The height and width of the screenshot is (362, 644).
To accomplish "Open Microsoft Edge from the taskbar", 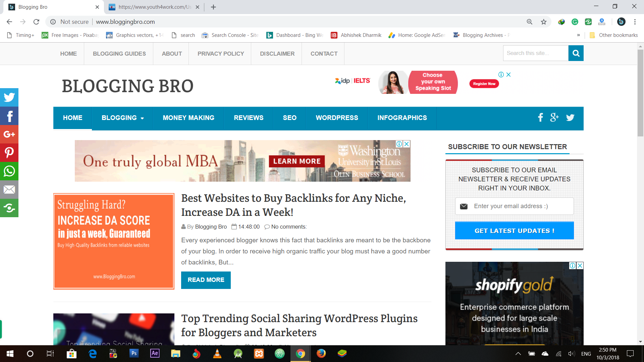I will pyautogui.click(x=92, y=353).
